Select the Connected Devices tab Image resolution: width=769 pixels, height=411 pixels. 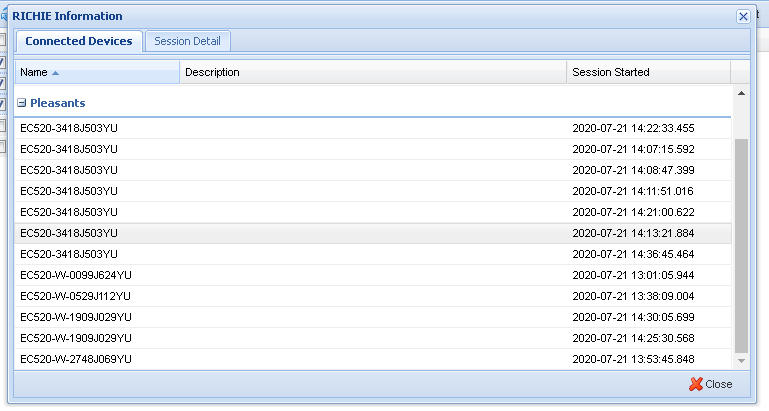(79, 41)
